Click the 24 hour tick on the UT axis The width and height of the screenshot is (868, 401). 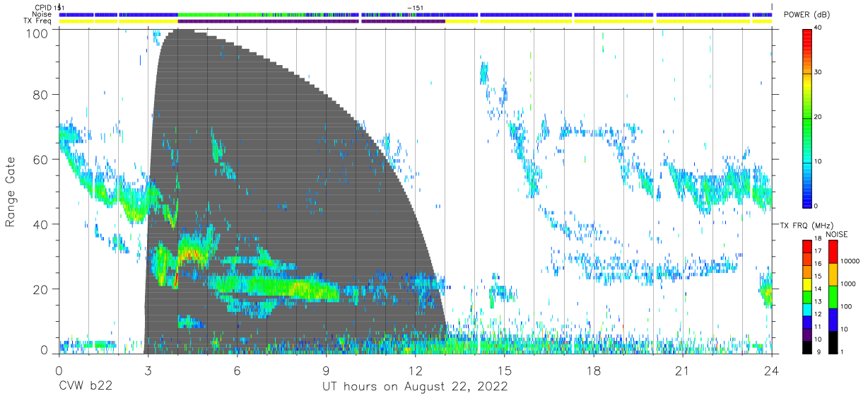[772, 371]
